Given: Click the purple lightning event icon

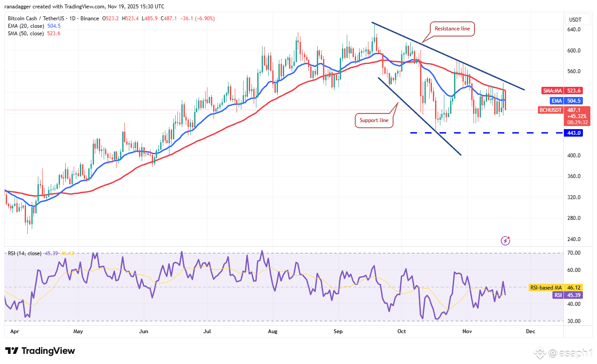Looking at the screenshot, I should point(506,241).
